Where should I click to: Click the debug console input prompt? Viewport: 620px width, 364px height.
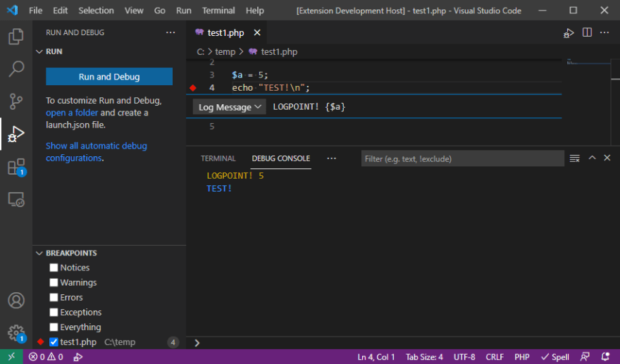click(x=403, y=343)
